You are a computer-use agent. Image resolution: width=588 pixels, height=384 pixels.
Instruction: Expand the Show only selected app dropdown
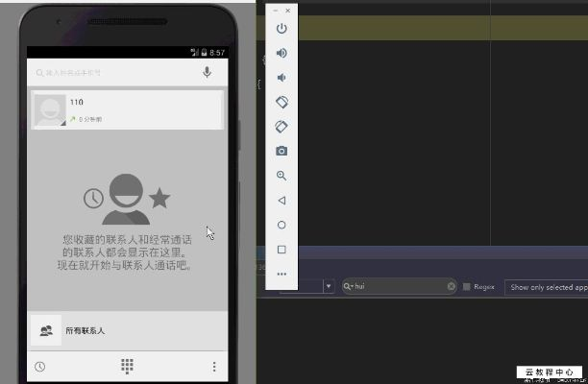pos(546,287)
